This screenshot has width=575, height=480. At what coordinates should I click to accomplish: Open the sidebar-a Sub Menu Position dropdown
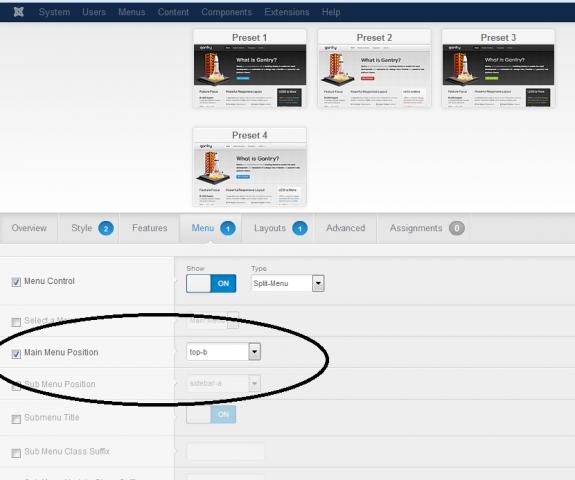pyautogui.click(x=223, y=384)
